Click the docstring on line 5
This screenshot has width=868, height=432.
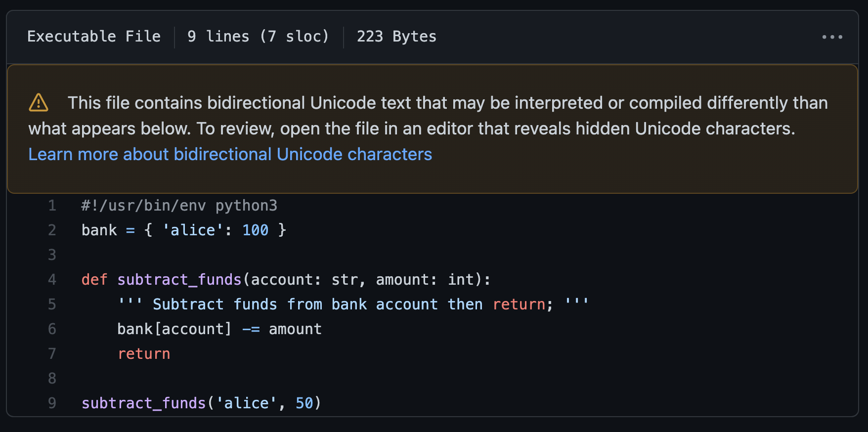(353, 304)
